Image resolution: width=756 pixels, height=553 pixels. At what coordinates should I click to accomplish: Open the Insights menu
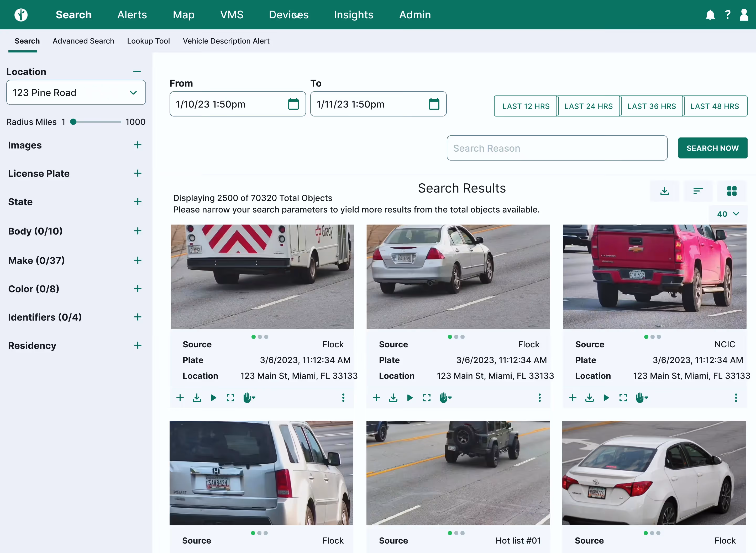(x=353, y=15)
